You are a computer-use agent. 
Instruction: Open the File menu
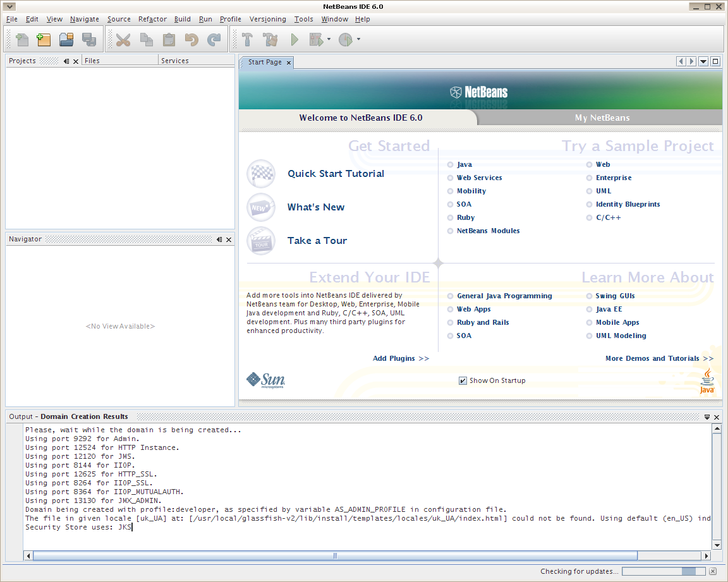pyautogui.click(x=12, y=19)
